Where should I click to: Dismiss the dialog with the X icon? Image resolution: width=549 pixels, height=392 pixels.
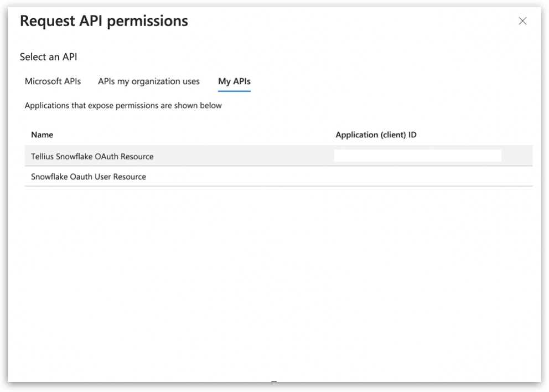click(522, 21)
